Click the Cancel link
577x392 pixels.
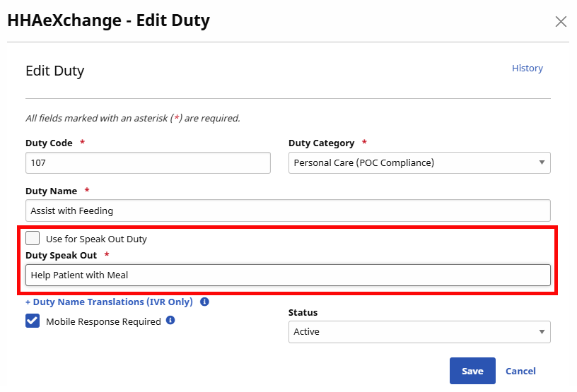pos(520,371)
